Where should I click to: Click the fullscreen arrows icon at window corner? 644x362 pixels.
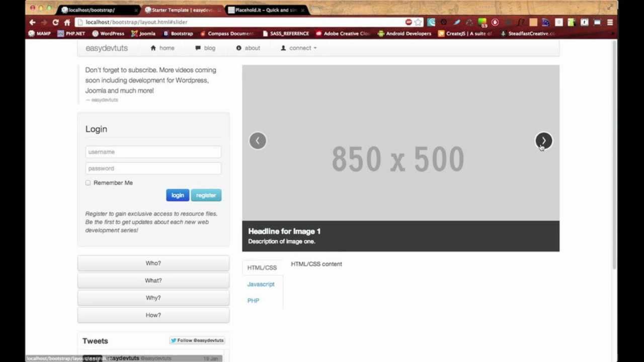pyautogui.click(x=610, y=7)
